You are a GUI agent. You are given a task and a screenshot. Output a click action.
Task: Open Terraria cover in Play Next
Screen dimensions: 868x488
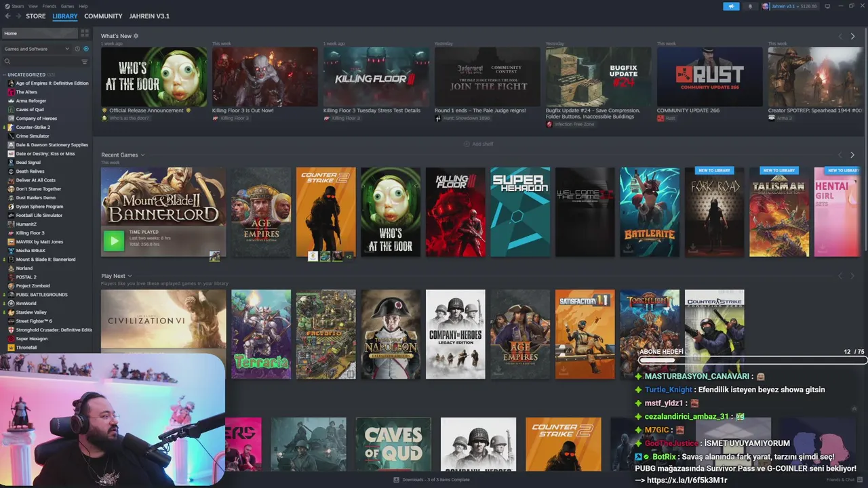click(x=261, y=334)
